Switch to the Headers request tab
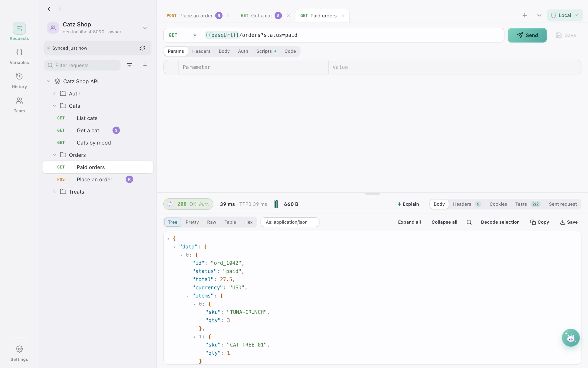588x368 pixels. tap(201, 51)
